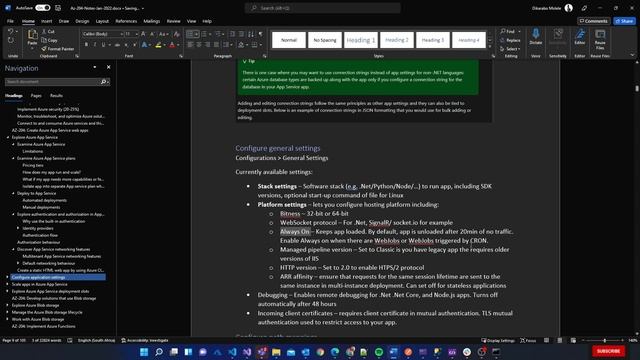Toggle strikethrough formatting
Screen dimensions: 640x360
pos(117,44)
